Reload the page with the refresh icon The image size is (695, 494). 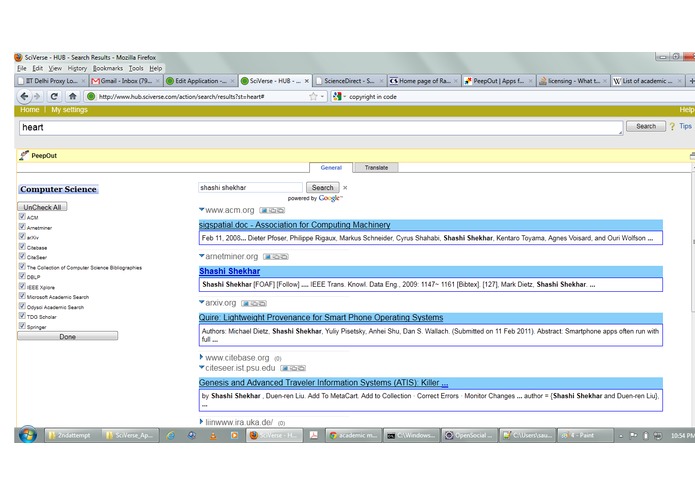point(54,96)
